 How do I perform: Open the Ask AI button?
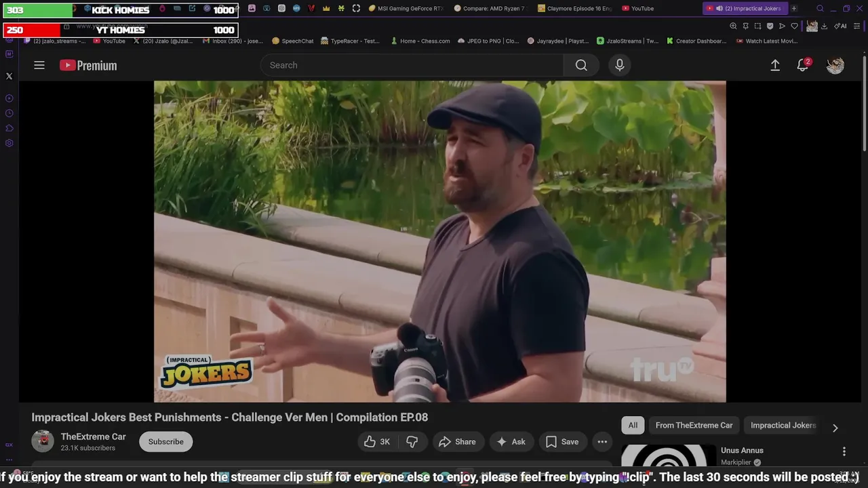[x=511, y=442]
